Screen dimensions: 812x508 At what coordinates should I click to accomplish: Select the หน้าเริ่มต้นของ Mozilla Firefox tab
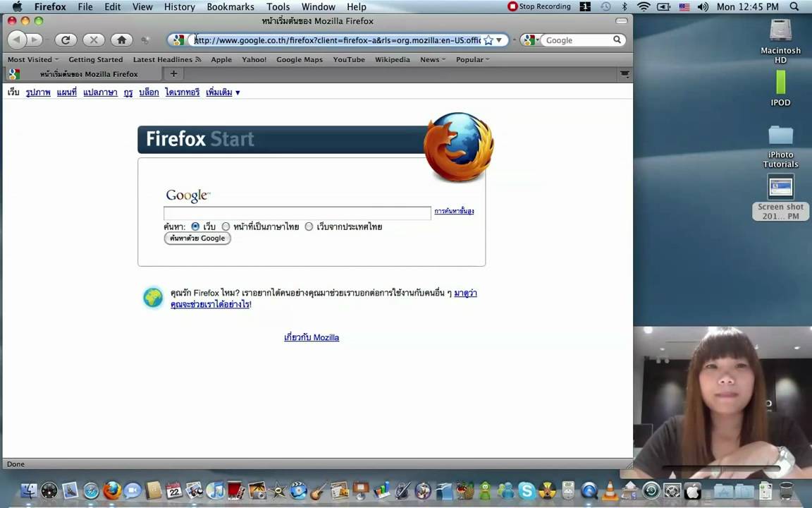(83, 74)
